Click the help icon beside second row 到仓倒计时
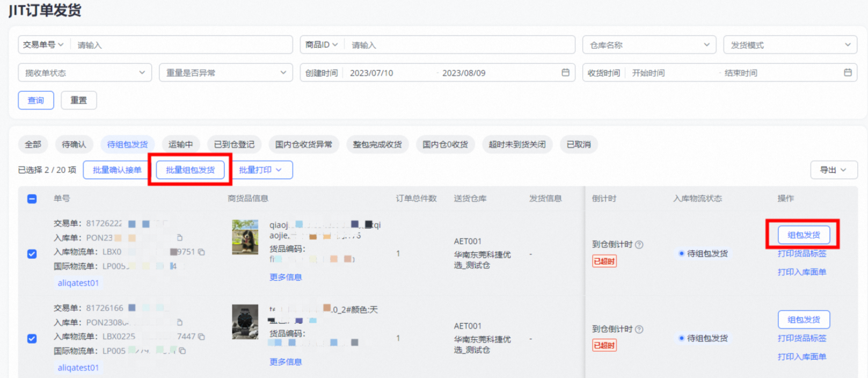The height and width of the screenshot is (378, 868). tap(639, 329)
